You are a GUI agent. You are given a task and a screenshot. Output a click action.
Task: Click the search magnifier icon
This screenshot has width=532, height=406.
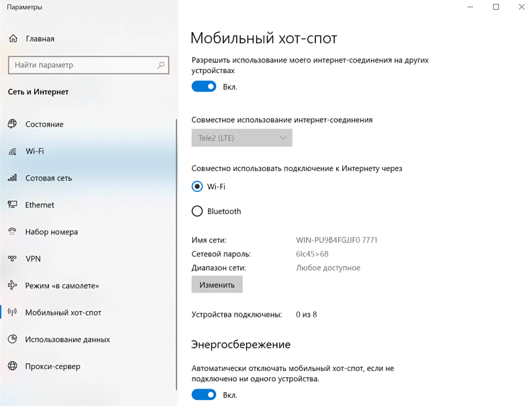pyautogui.click(x=161, y=65)
